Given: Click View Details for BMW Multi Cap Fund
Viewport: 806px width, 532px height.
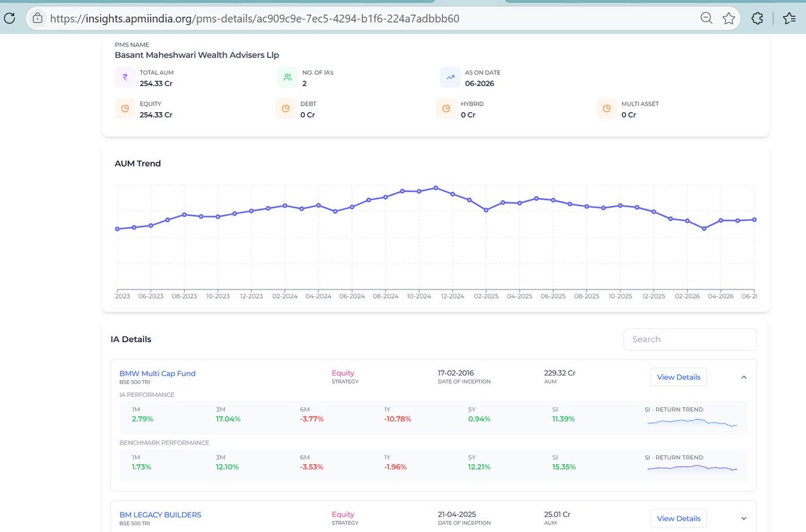Looking at the screenshot, I should tap(678, 377).
